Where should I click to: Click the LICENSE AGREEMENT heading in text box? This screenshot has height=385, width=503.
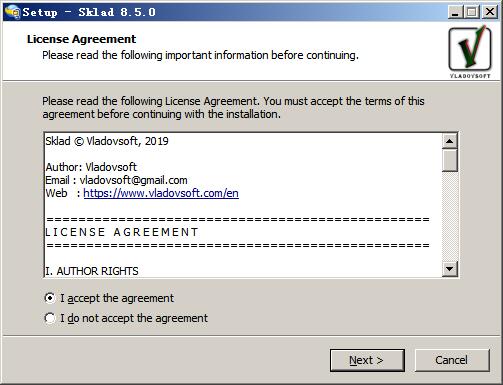(x=122, y=232)
